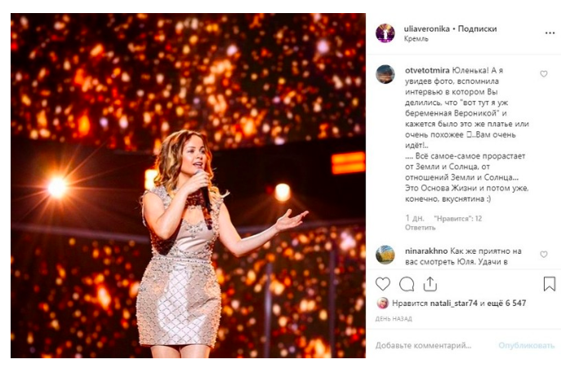
Task: Like the ninarakhno comment
Action: (544, 255)
